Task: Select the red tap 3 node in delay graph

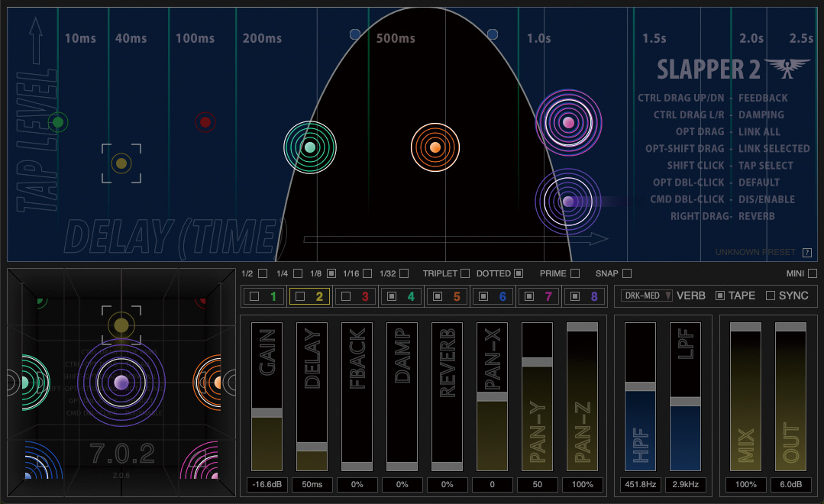Action: [205, 122]
